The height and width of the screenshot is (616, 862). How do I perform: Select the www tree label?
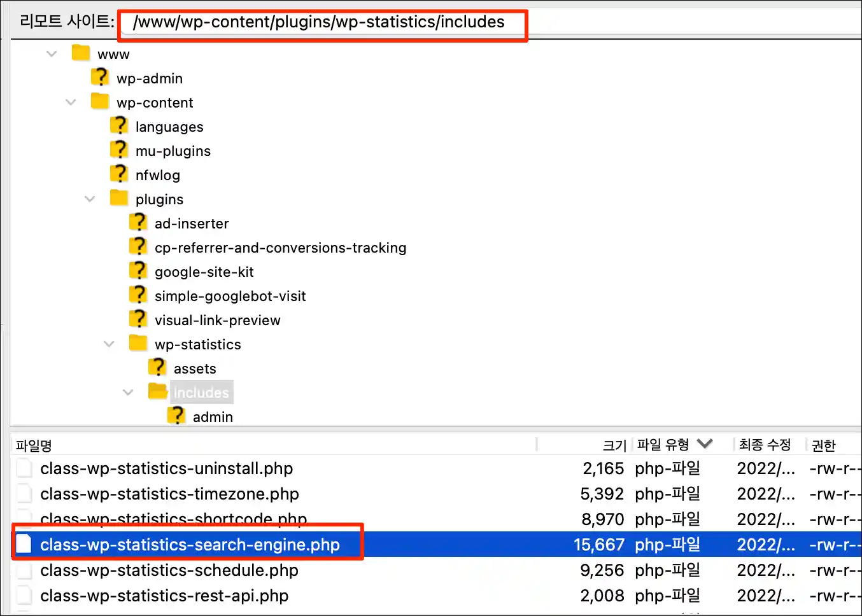113,55
